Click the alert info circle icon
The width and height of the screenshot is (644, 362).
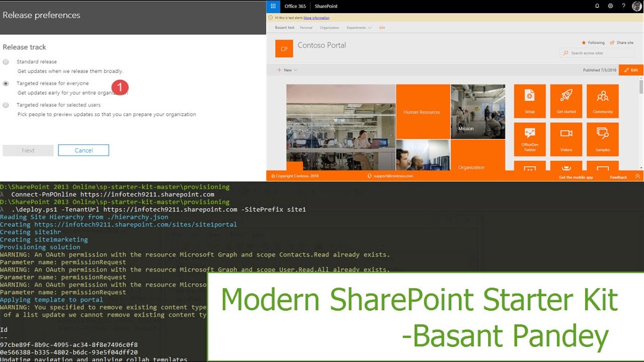click(x=271, y=18)
